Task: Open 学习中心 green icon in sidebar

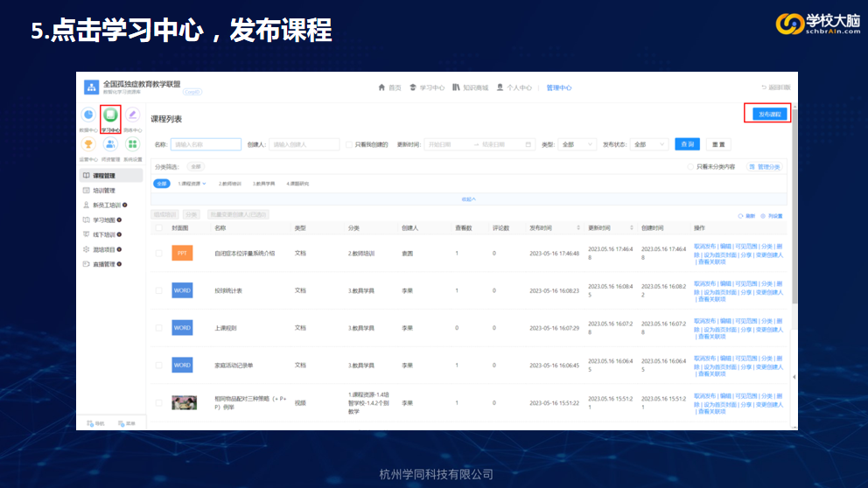Action: pyautogui.click(x=110, y=115)
